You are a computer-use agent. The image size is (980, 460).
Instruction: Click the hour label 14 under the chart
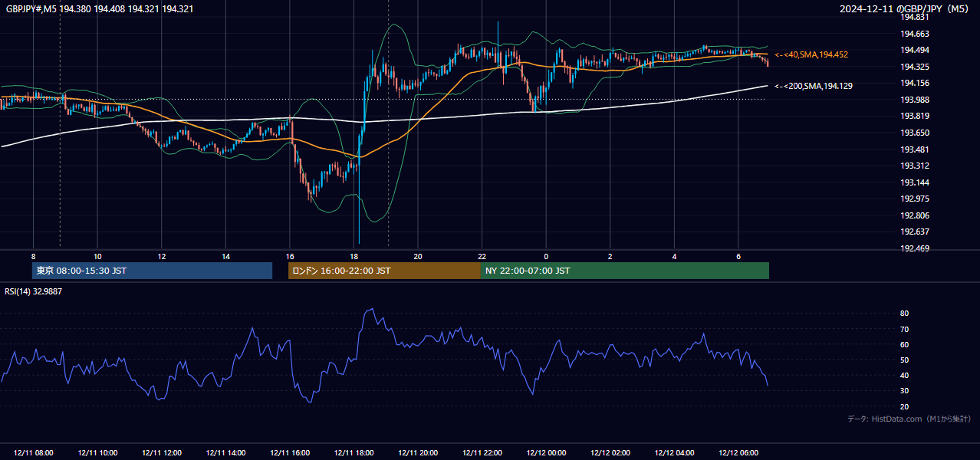(x=225, y=256)
